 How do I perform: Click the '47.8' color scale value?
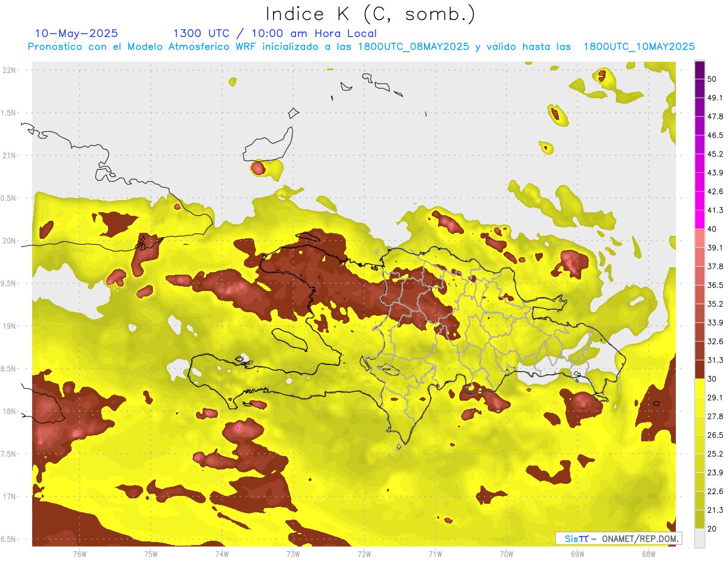pos(715,116)
